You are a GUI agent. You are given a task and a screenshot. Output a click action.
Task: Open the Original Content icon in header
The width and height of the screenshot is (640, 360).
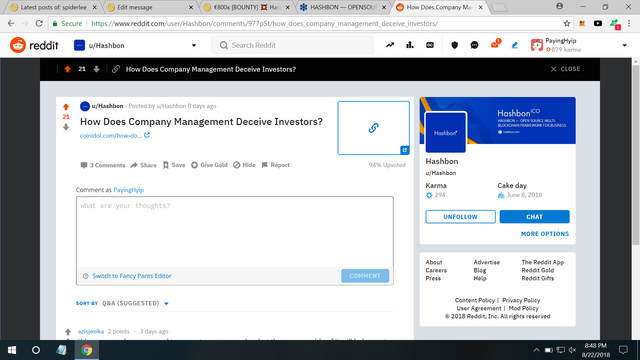[430, 45]
